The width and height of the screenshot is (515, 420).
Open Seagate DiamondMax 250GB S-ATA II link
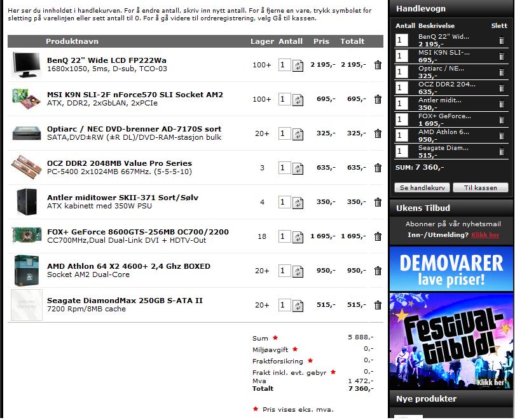pyautogui.click(x=125, y=301)
